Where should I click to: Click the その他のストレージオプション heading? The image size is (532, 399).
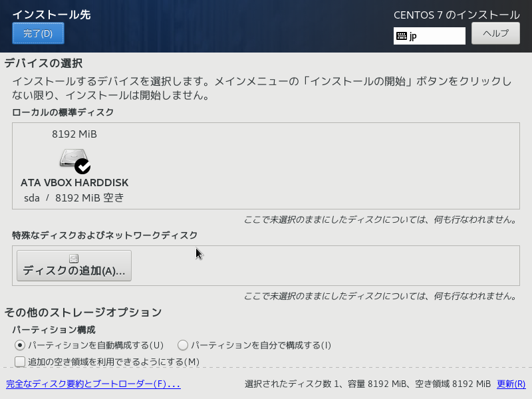83,312
